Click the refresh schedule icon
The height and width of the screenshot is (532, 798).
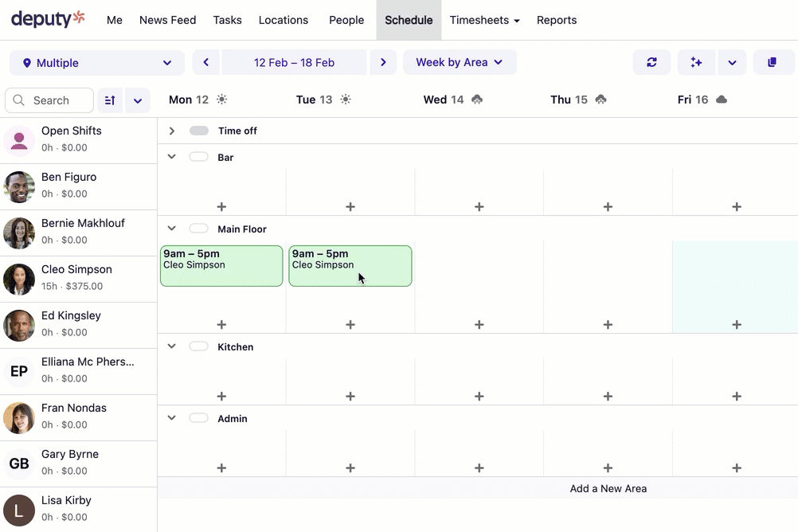pos(651,62)
